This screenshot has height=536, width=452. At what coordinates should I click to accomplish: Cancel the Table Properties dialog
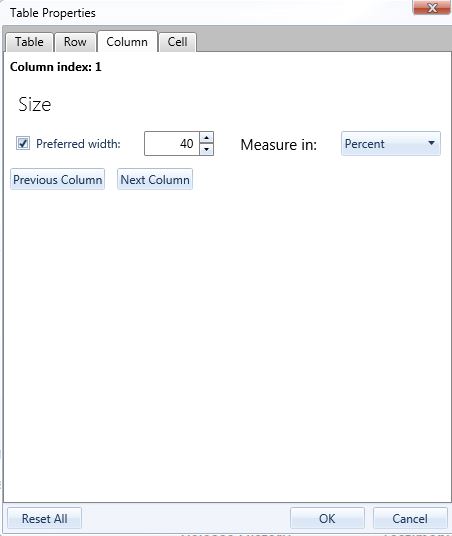(410, 518)
